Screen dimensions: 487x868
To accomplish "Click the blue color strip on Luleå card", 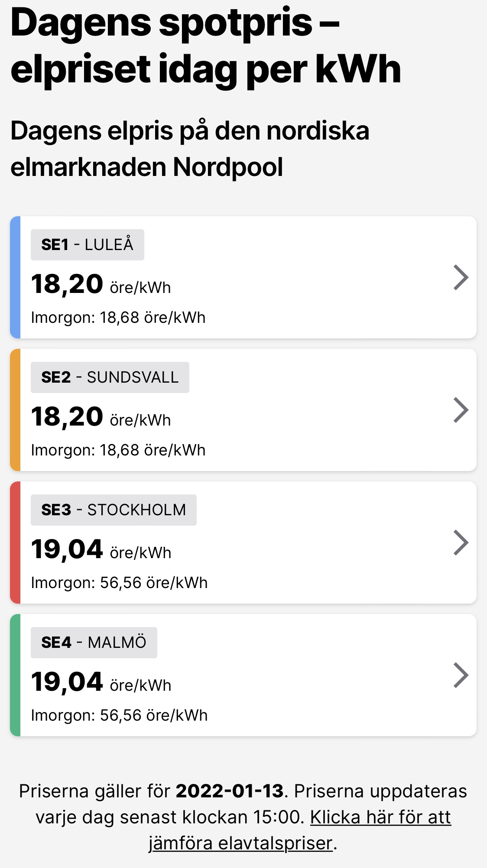I will pos(15,277).
